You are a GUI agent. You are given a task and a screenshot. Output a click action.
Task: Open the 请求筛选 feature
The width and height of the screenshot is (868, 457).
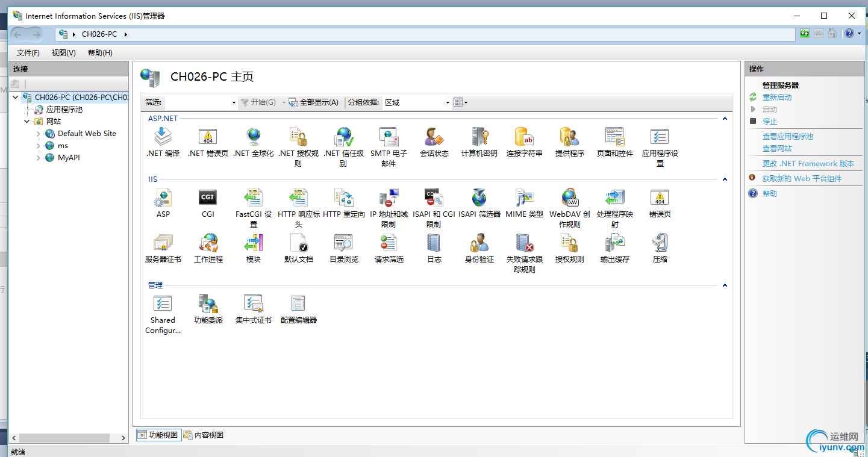click(x=389, y=248)
